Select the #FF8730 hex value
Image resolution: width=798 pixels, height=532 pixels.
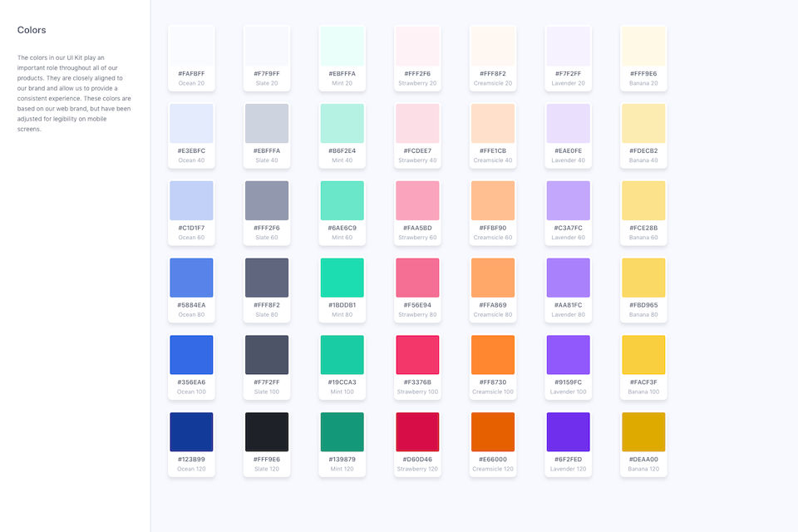493,382
